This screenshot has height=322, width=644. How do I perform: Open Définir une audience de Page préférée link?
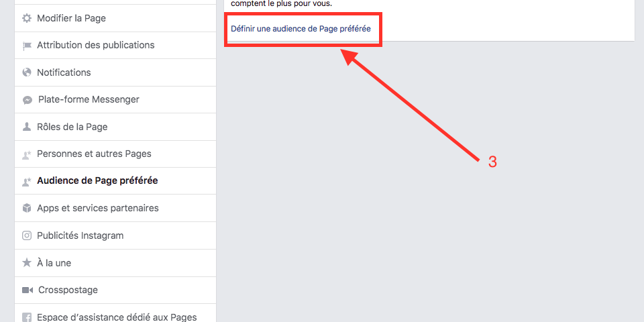301,29
